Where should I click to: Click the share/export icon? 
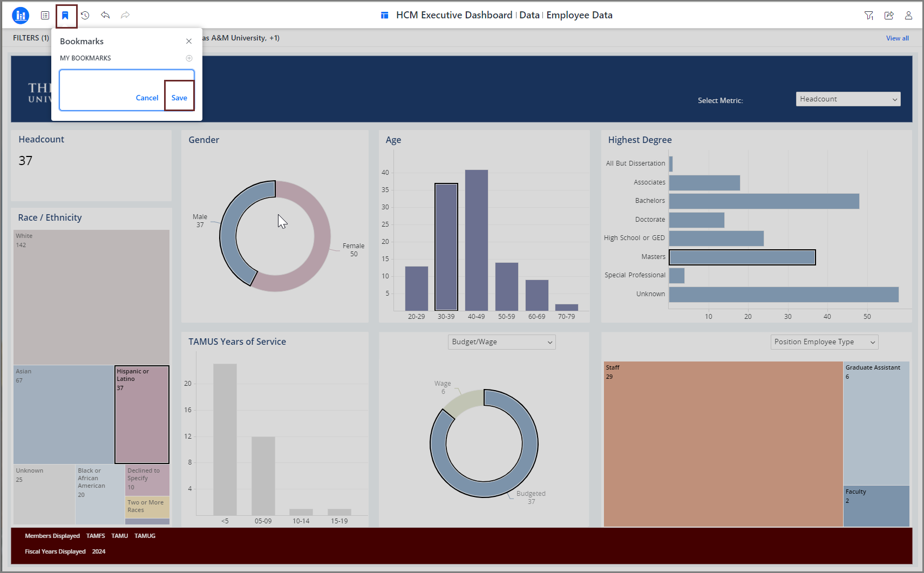click(x=888, y=16)
